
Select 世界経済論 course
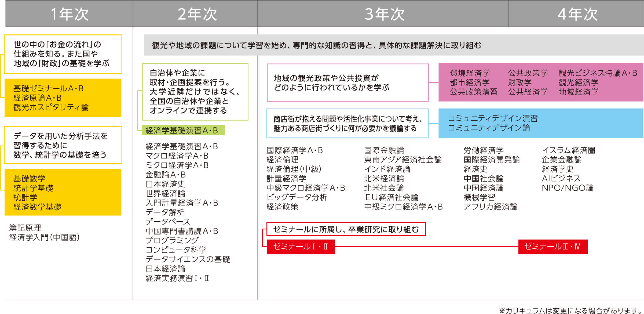click(165, 193)
